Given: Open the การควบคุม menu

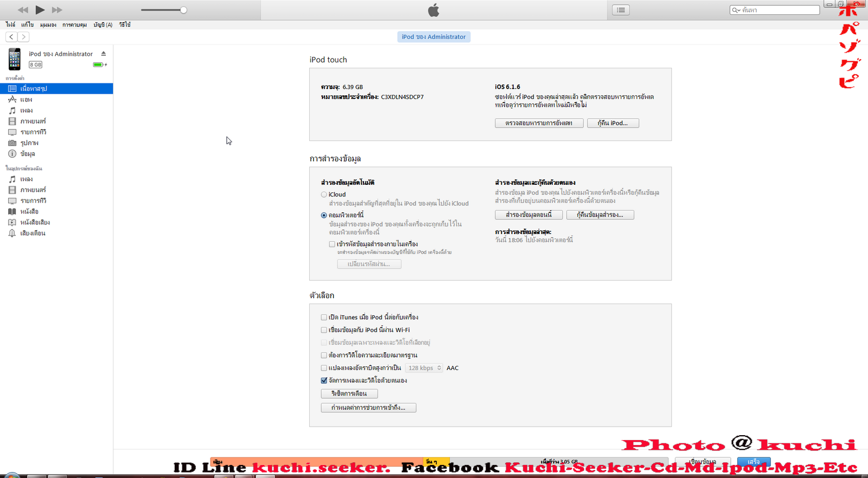Looking at the screenshot, I should pos(74,24).
